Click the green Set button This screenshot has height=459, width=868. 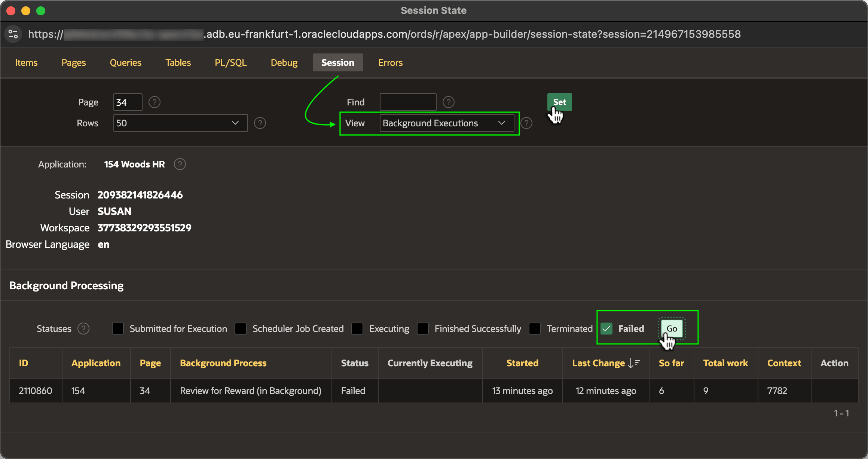(559, 102)
